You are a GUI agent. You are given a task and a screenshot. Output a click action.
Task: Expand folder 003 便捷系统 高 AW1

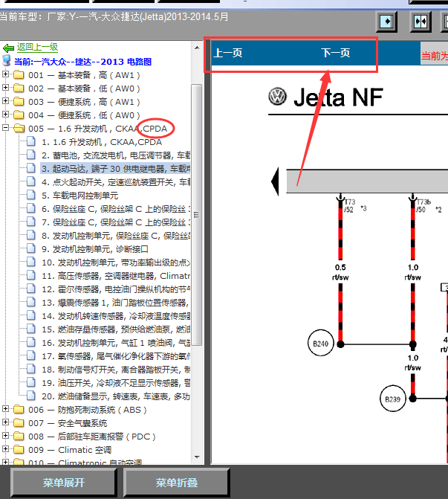click(5, 101)
